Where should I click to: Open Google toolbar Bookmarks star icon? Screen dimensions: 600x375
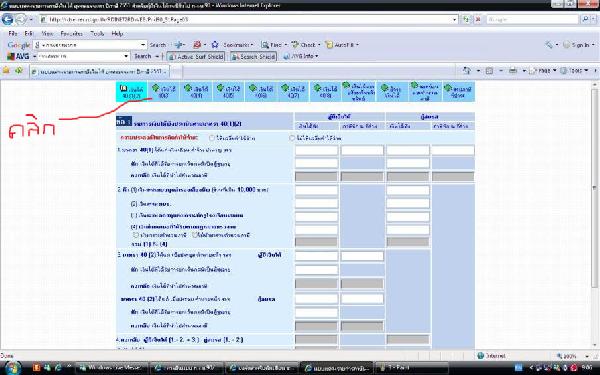215,45
